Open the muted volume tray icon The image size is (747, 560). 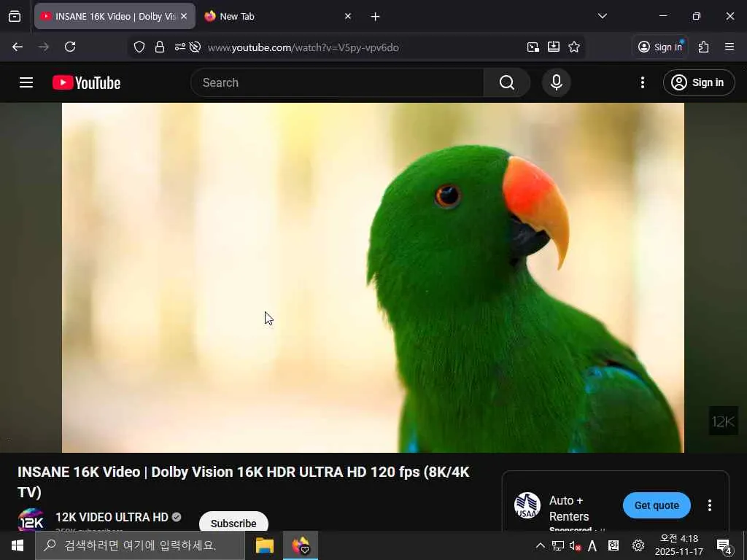[575, 545]
